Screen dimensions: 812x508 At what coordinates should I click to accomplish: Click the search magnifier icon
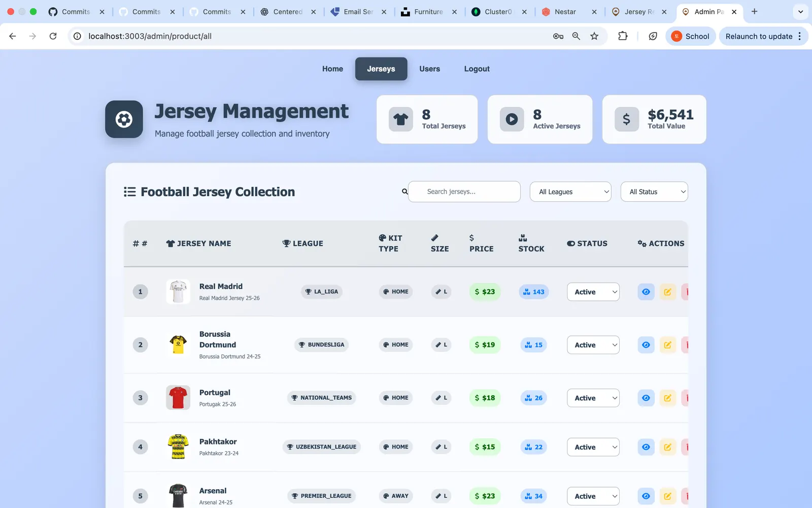point(405,192)
